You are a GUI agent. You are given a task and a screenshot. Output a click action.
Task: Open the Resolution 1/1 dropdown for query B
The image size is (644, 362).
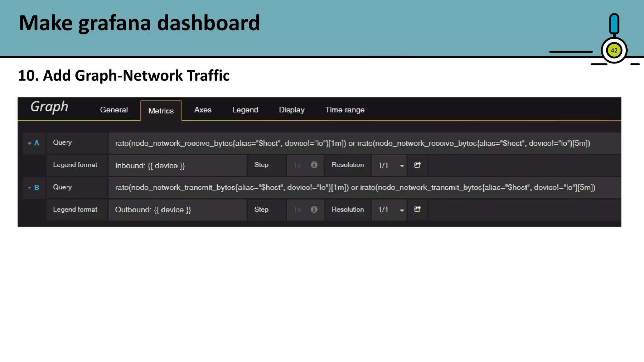pos(389,210)
